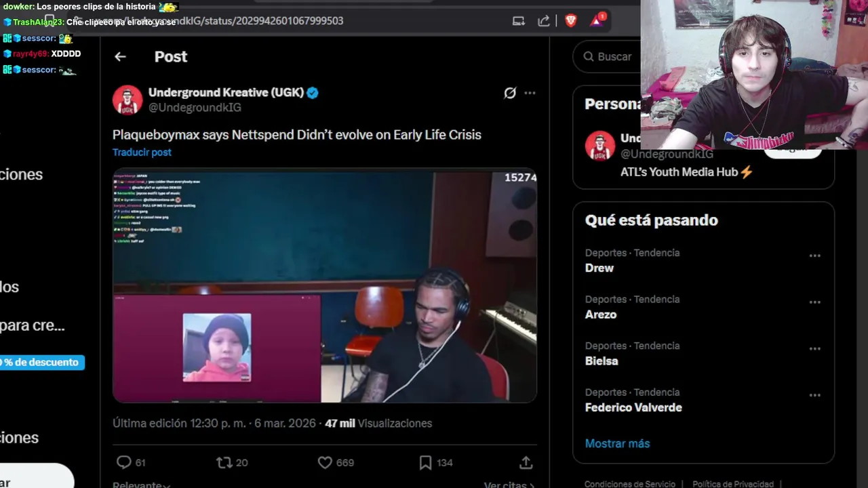Share the post using the upload arrow icon
This screenshot has height=488, width=868.
[x=526, y=462]
